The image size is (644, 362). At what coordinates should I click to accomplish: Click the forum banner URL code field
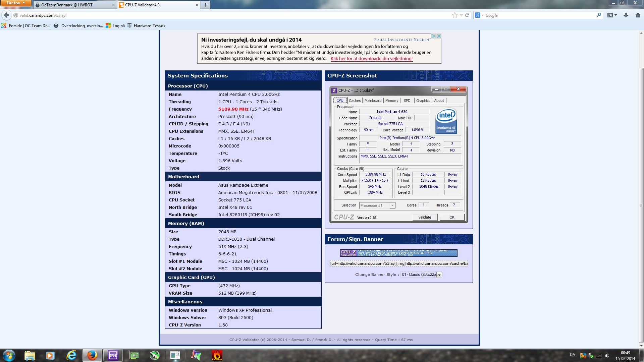(399, 263)
